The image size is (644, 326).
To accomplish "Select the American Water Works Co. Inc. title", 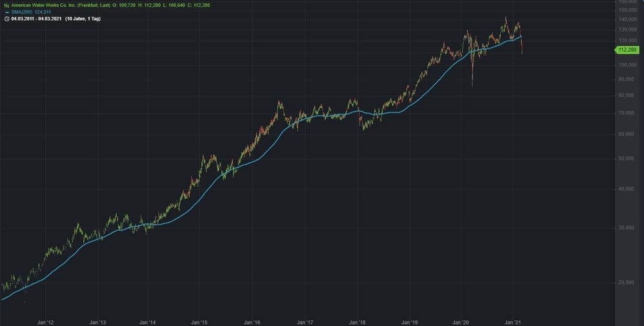I will [x=61, y=5].
